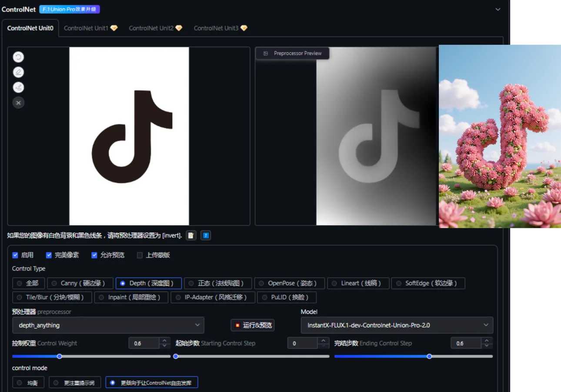This screenshot has width=561, height=392.
Task: Toggle the 允许预览 checkbox
Action: 94,255
